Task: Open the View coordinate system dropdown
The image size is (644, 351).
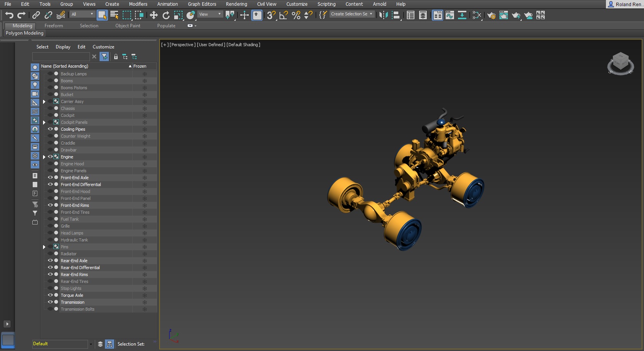Action: [210, 14]
